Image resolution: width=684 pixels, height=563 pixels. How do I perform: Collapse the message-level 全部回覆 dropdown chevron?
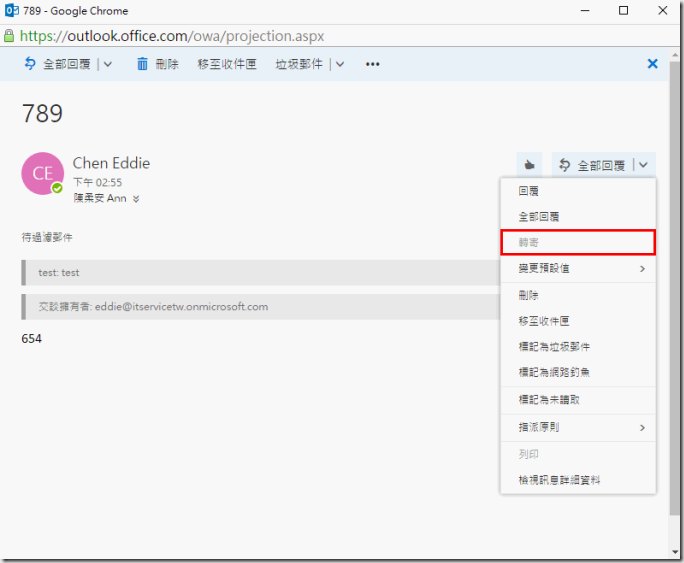click(x=644, y=165)
